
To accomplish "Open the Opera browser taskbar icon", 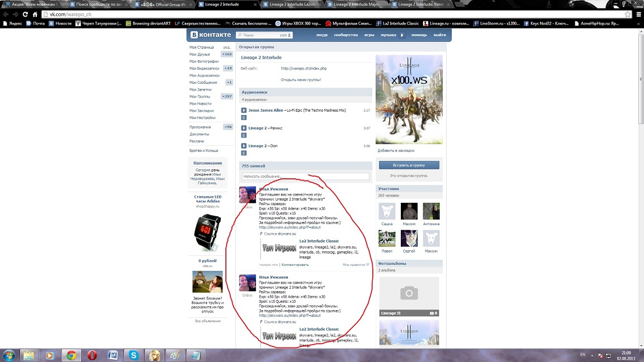I will (92, 355).
